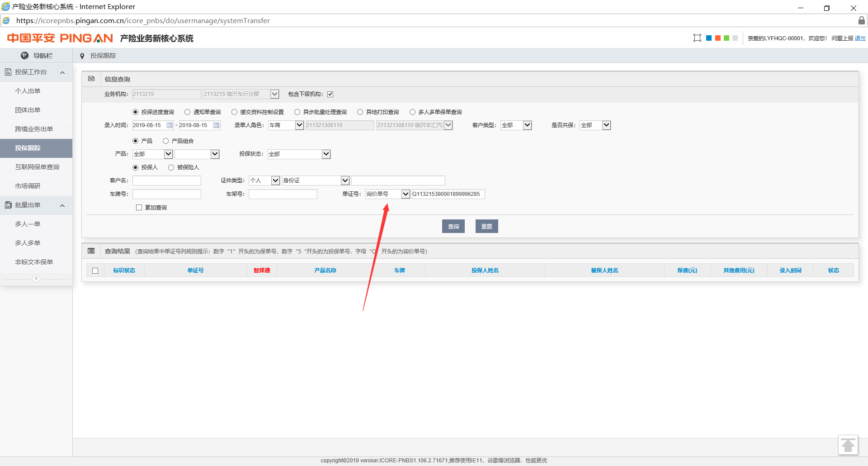Choose the 产品 radio option
Viewport: 868px width, 466px height.
click(135, 141)
